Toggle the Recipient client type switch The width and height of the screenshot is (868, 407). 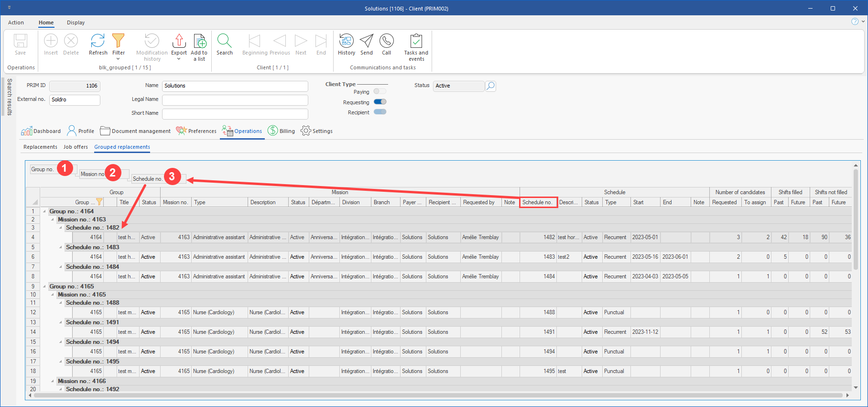380,112
